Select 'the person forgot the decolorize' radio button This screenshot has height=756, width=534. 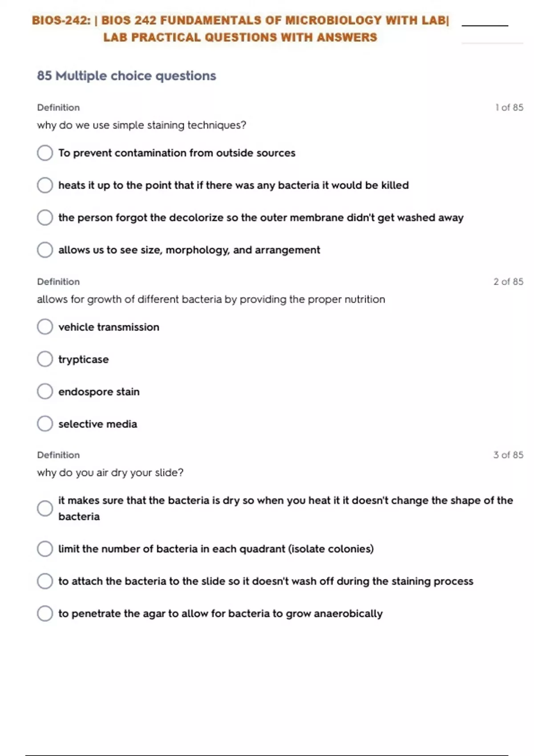[45, 217]
